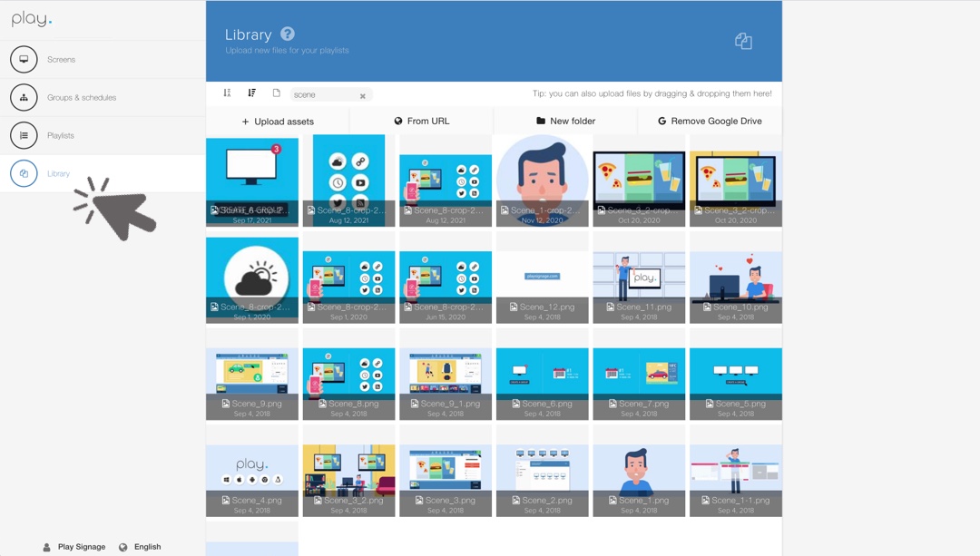This screenshot has width=980, height=556.
Task: Click the 'Library' page heading
Action: (248, 34)
